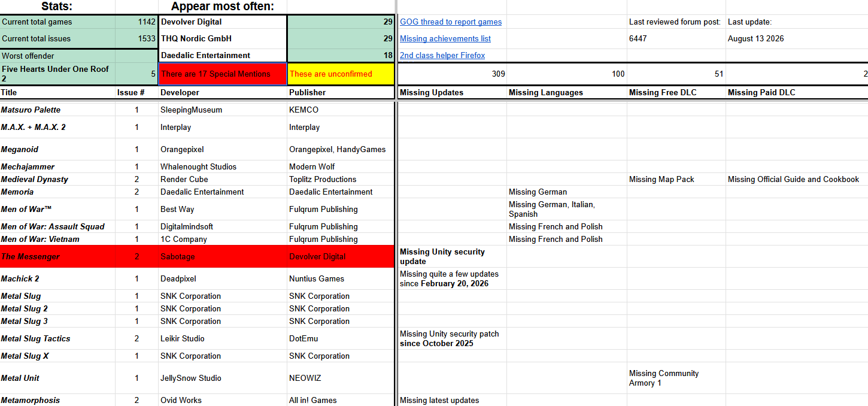The width and height of the screenshot is (868, 406).
Task: Select the 'Current total games' label cell
Action: [x=57, y=22]
